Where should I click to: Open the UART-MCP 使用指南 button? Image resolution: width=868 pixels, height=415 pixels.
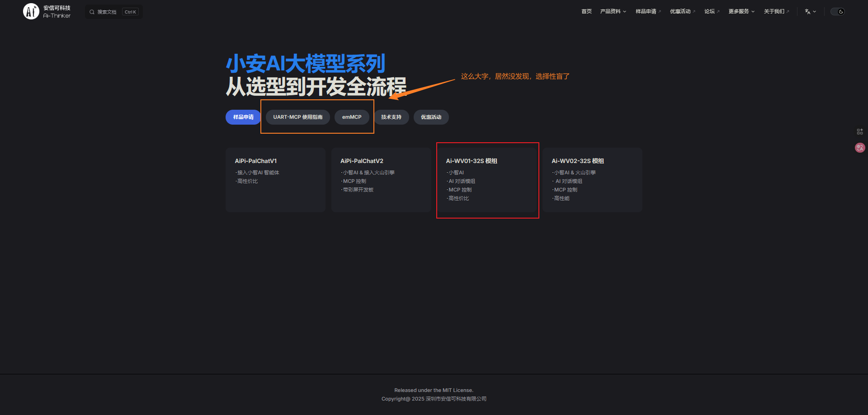(x=297, y=117)
